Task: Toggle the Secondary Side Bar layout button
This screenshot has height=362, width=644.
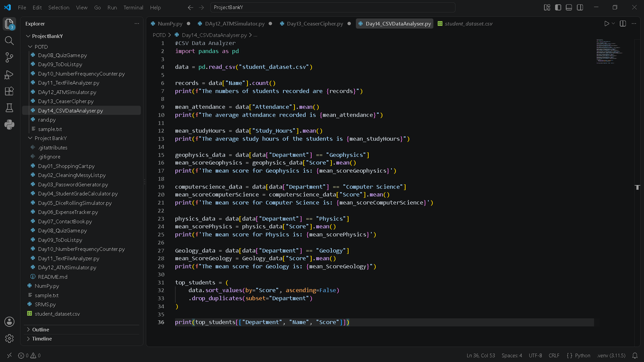Action: (580, 8)
